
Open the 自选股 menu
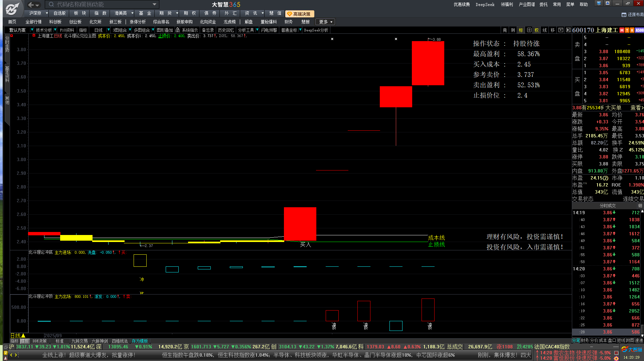(x=59, y=13)
